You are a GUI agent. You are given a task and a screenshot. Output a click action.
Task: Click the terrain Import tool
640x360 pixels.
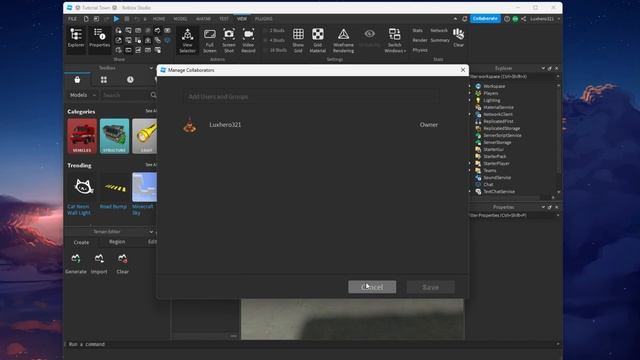coord(99,264)
